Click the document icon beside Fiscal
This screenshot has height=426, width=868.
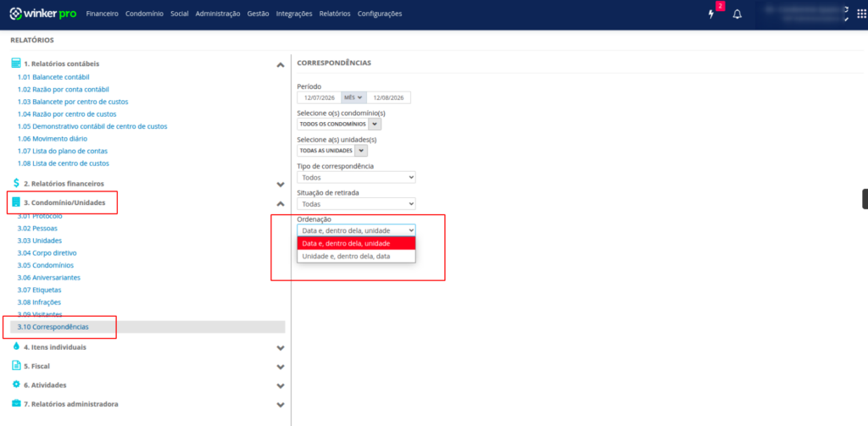point(16,366)
